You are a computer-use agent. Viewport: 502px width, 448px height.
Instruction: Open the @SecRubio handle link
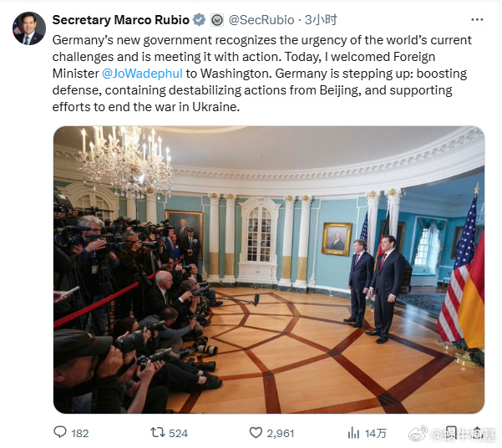coord(261,20)
